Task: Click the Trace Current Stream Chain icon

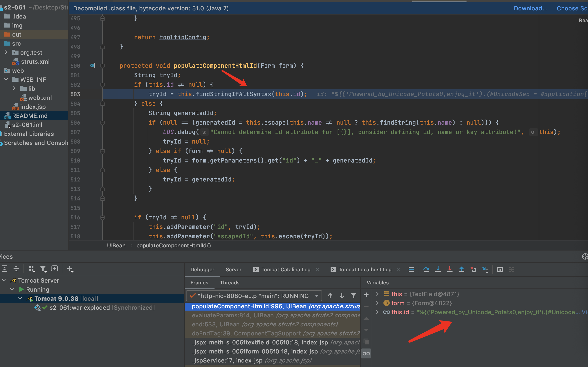Action: coord(511,269)
